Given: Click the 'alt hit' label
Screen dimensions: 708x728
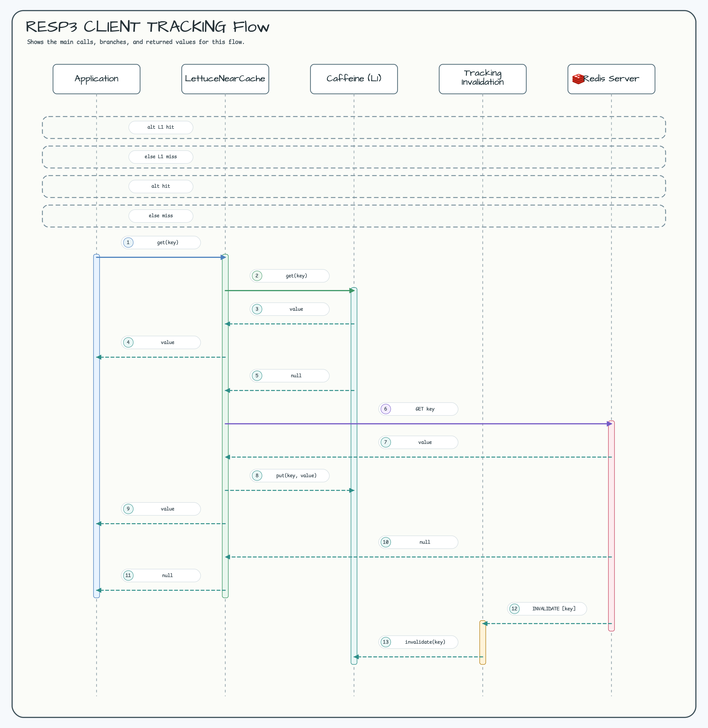Looking at the screenshot, I should pyautogui.click(x=161, y=186).
